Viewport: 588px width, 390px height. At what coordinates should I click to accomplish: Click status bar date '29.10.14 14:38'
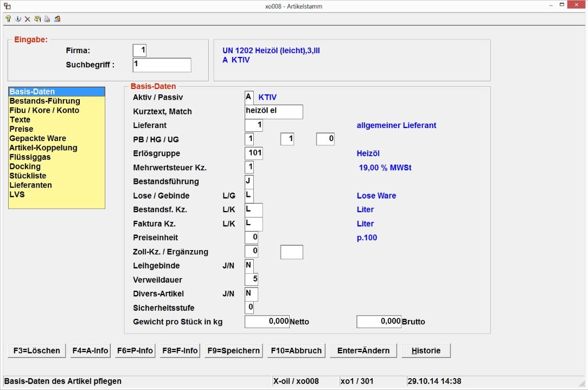434,381
